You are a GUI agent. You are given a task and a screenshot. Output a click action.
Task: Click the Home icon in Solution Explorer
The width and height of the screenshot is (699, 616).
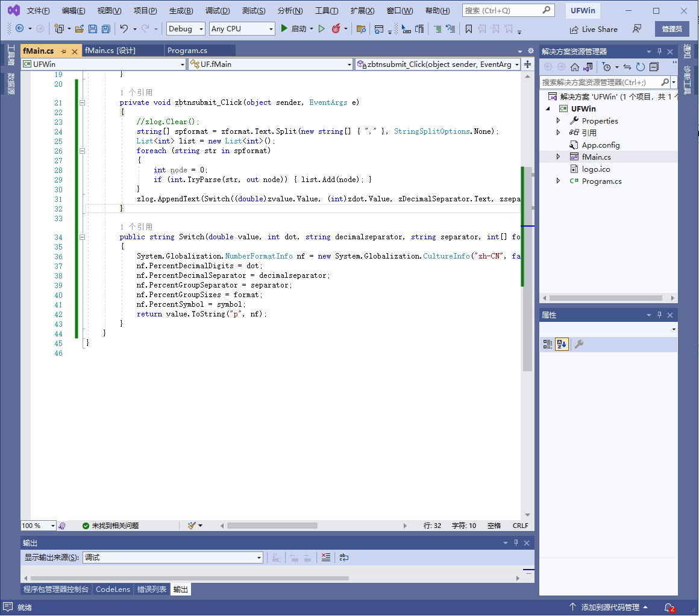tap(575, 67)
